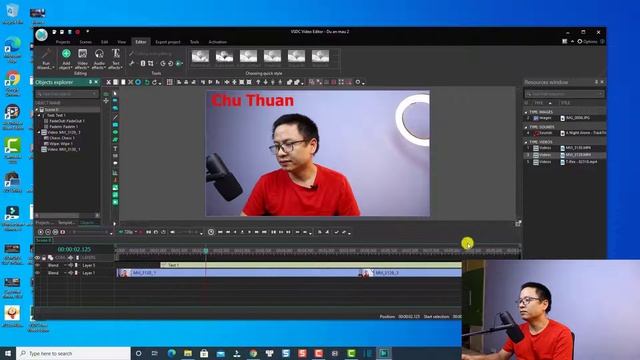Click the Windows taskbar search box
This screenshot has height=360, width=640.
pos(73,353)
